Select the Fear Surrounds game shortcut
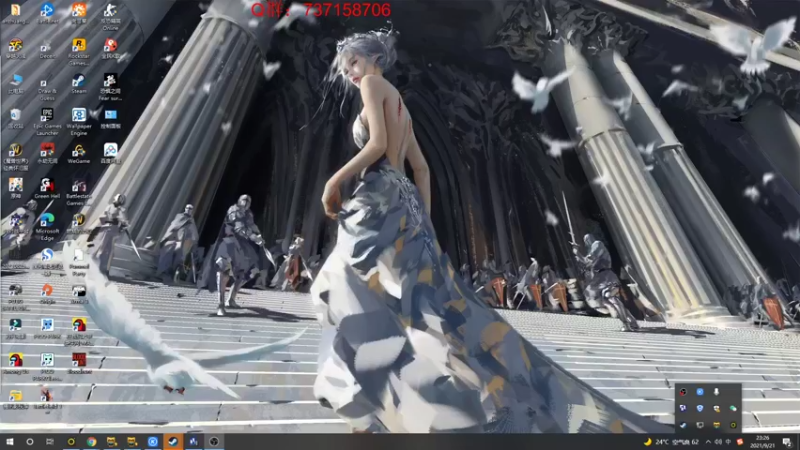800x450 pixels. click(110, 87)
